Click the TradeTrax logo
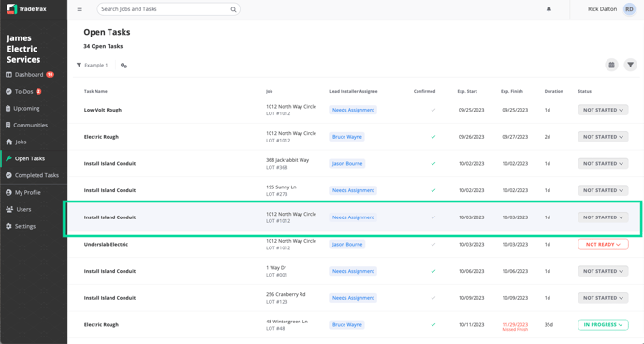The image size is (644, 344). click(x=27, y=9)
